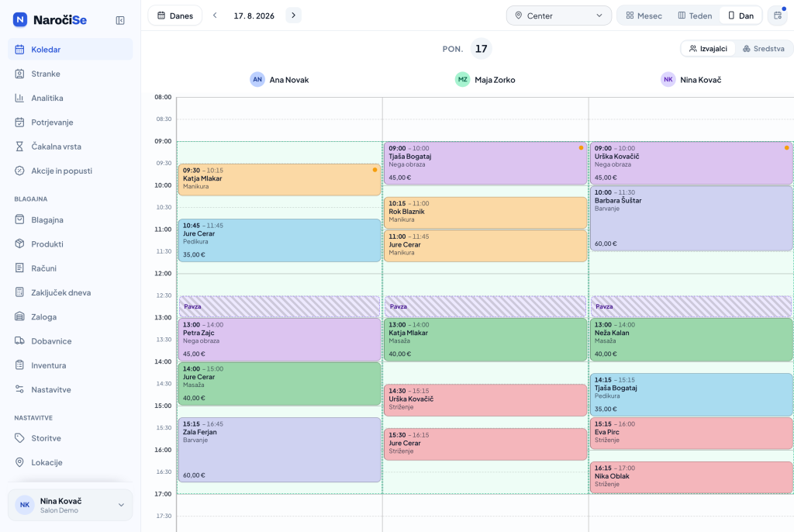The width and height of the screenshot is (794, 532).
Task: Jump to today with Danes button
Action: 175,16
